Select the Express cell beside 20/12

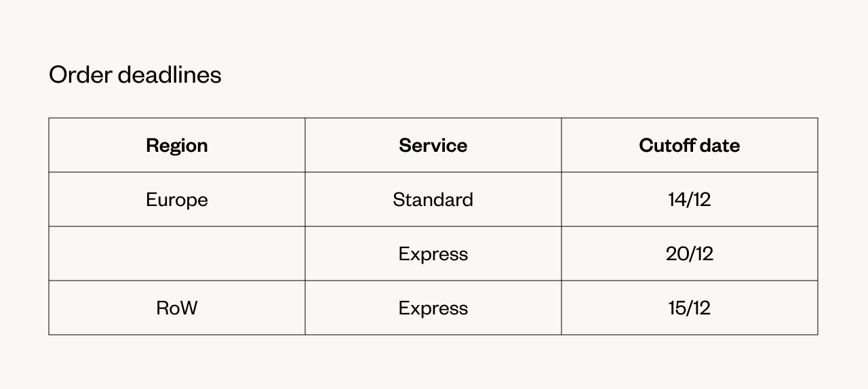point(433,253)
